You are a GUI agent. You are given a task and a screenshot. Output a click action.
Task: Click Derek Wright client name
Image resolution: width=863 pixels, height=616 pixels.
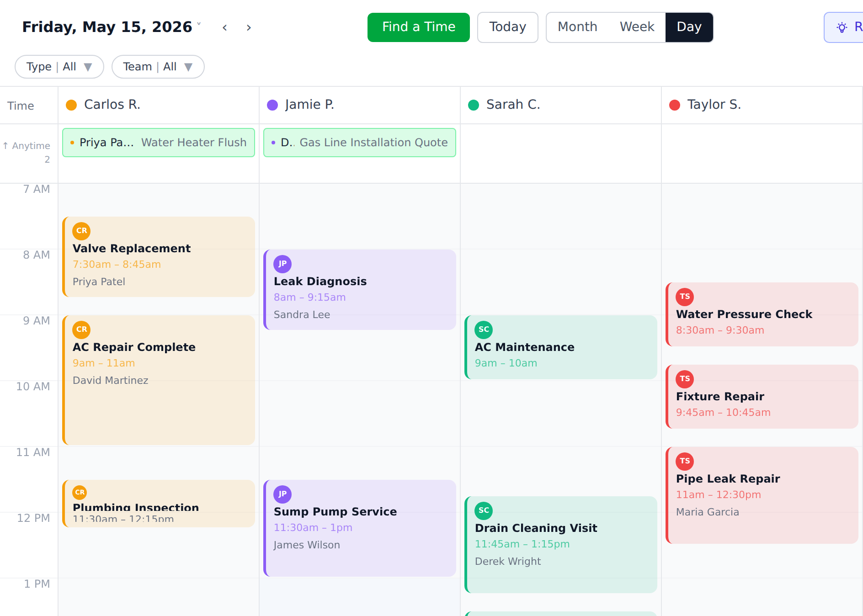point(507,561)
